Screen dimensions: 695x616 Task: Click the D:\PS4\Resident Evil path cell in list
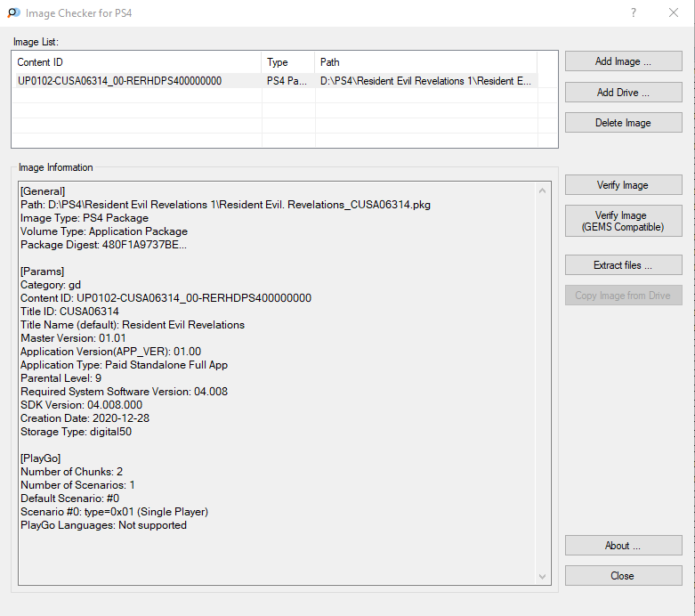pyautogui.click(x=425, y=81)
